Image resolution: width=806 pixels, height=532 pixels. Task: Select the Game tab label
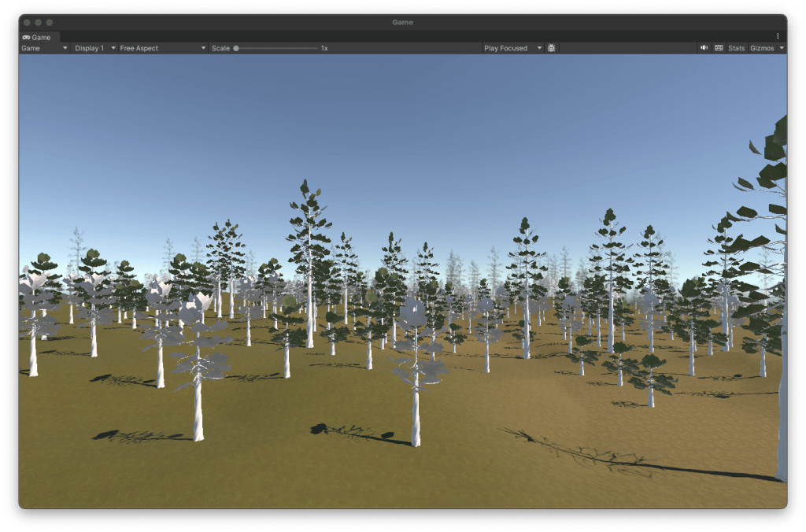pyautogui.click(x=41, y=37)
